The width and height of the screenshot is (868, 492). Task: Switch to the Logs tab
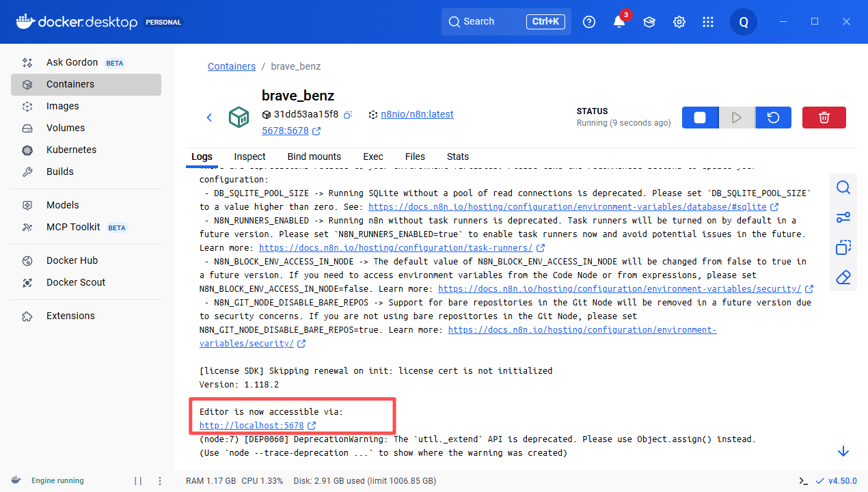click(x=202, y=156)
